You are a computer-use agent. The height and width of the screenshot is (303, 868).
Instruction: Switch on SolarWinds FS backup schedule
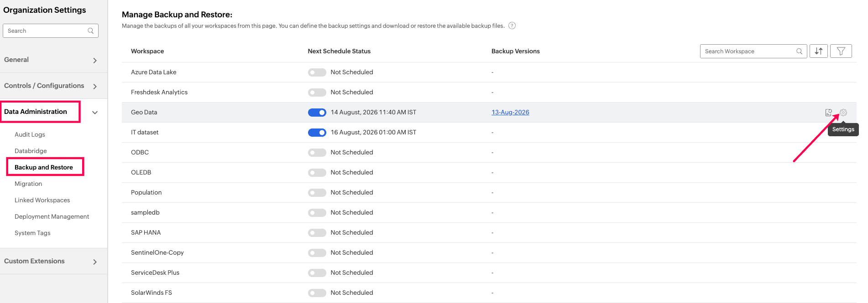(317, 293)
